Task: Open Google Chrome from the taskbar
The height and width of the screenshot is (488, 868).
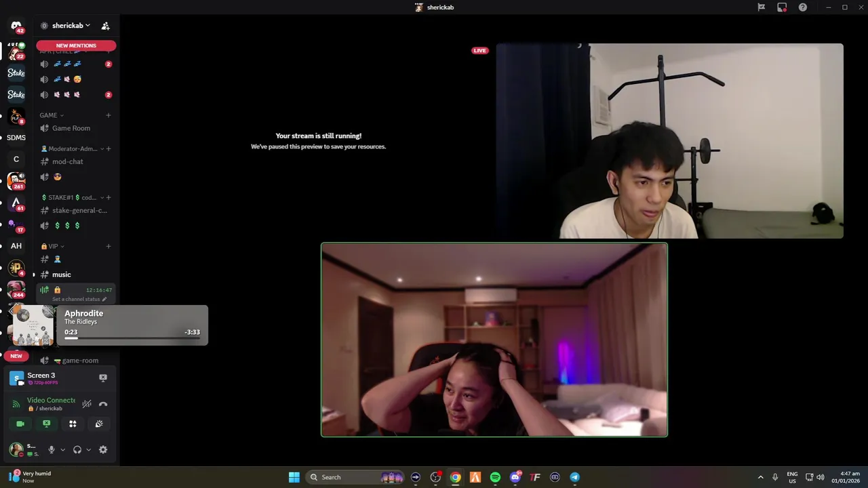Action: pos(455,477)
